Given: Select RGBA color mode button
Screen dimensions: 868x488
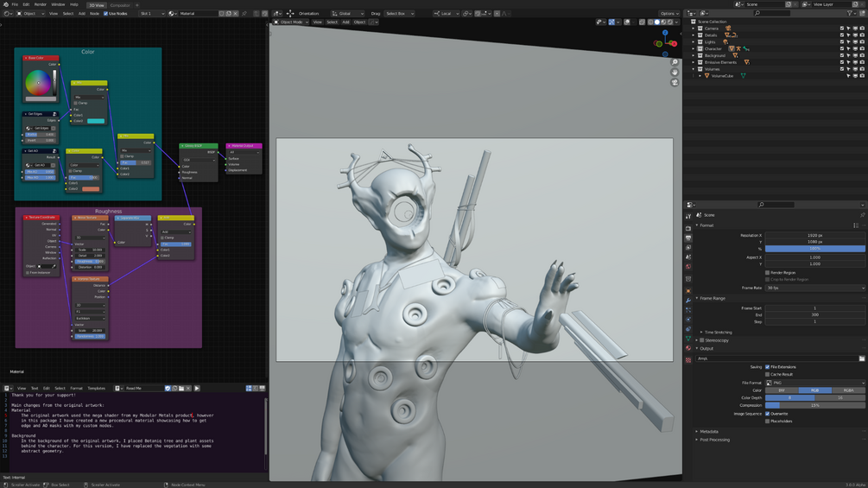Looking at the screenshot, I should tap(848, 390).
